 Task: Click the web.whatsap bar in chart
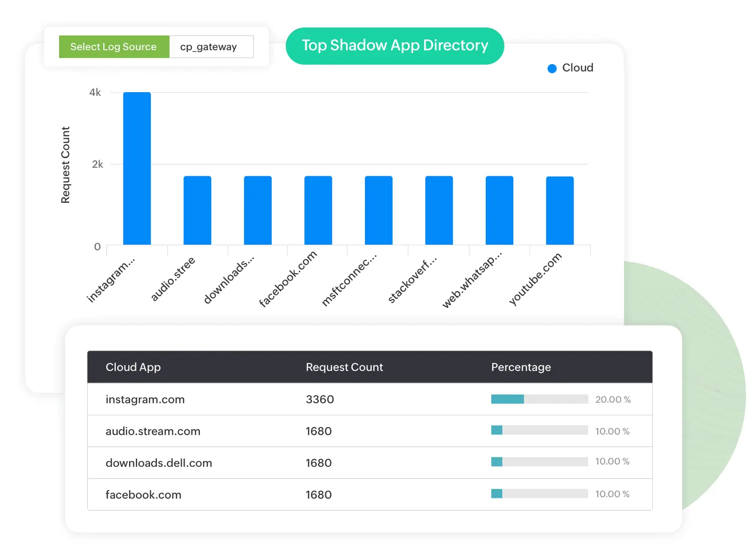coord(499,210)
